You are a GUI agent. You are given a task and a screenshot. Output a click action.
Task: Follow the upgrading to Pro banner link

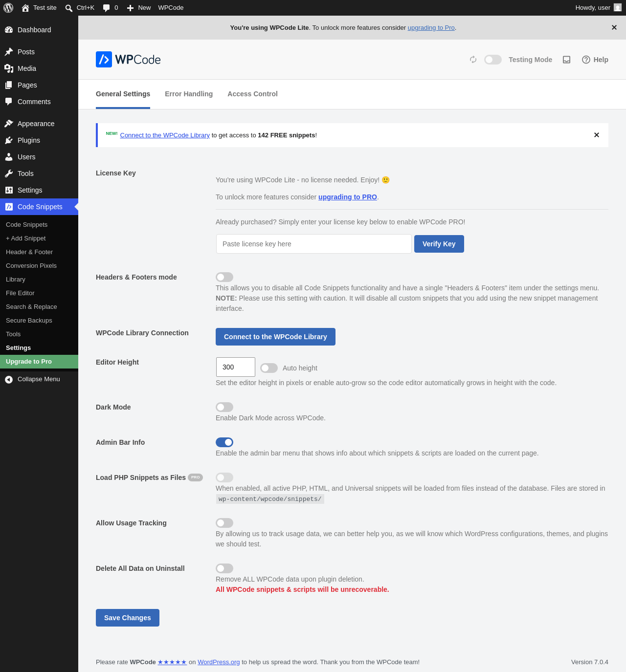431,28
